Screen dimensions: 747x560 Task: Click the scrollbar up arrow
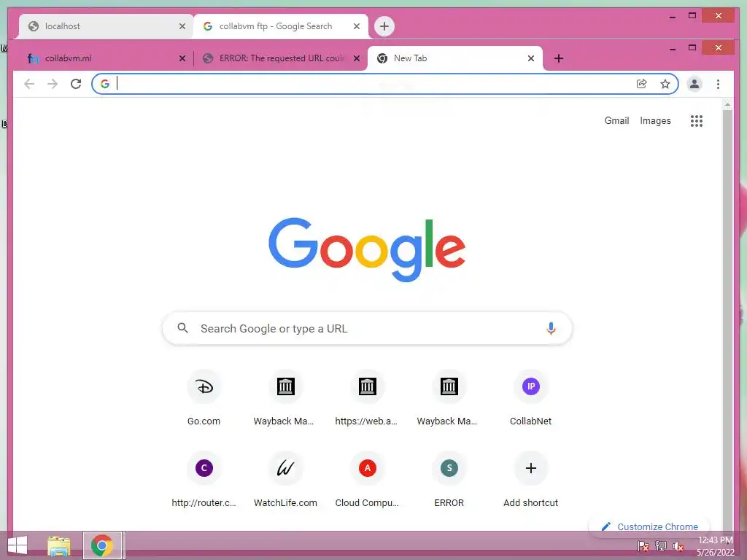[x=727, y=104]
